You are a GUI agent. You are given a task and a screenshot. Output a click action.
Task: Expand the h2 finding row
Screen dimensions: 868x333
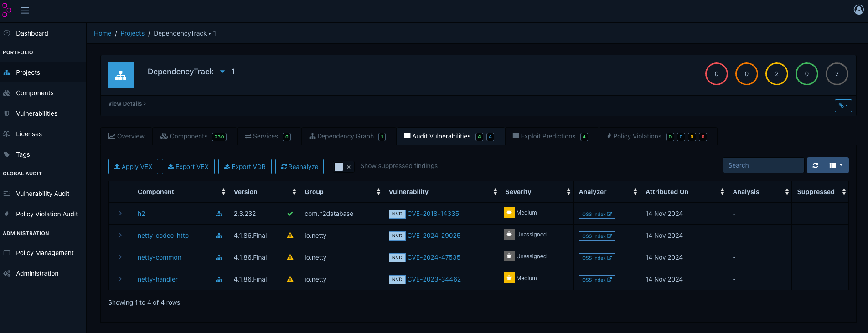click(x=120, y=214)
